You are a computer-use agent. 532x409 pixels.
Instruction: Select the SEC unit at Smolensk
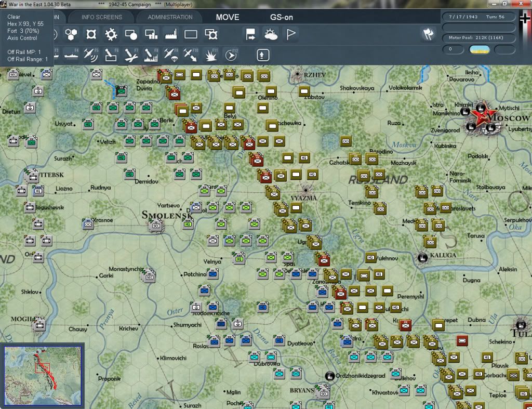pyautogui.click(x=156, y=225)
